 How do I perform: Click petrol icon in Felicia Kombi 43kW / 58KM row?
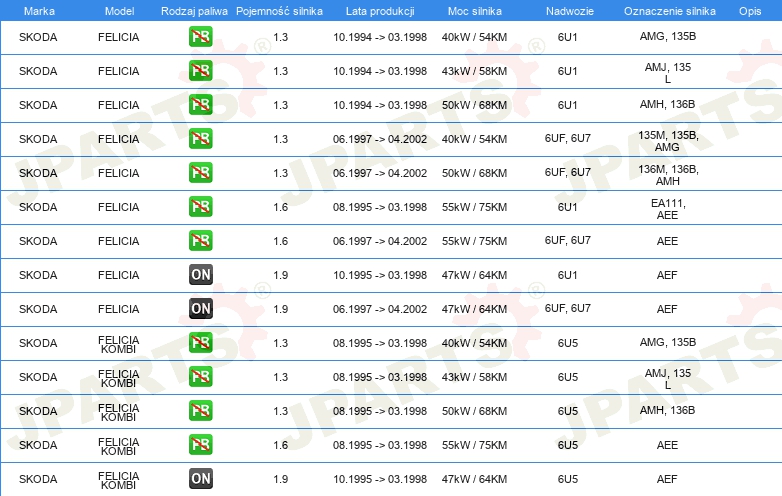[x=200, y=376]
